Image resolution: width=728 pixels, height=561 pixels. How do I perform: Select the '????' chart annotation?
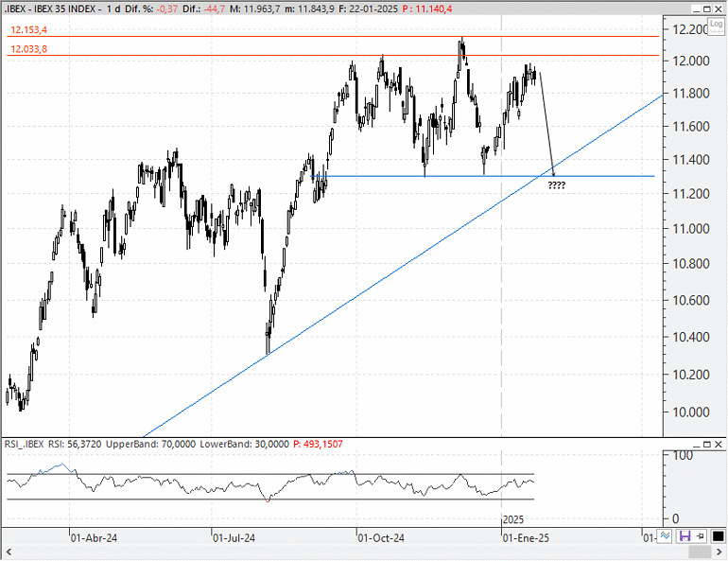pos(557,185)
